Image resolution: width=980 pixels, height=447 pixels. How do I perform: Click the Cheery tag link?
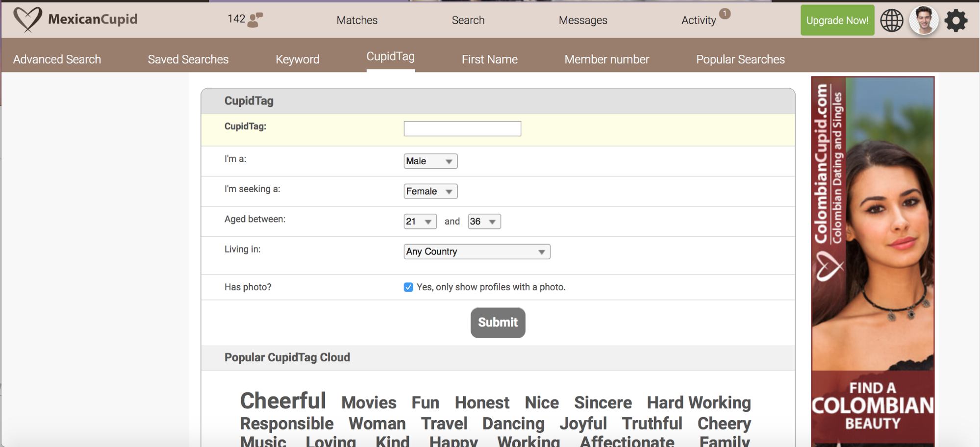(x=724, y=424)
